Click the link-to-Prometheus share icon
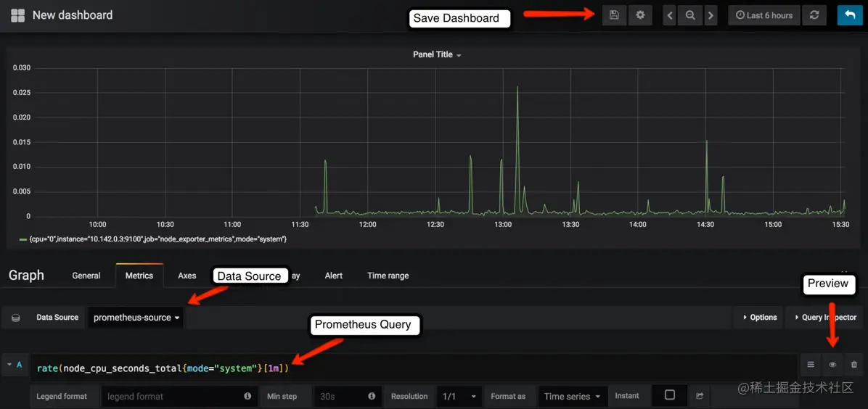The image size is (868, 409). coord(699,396)
